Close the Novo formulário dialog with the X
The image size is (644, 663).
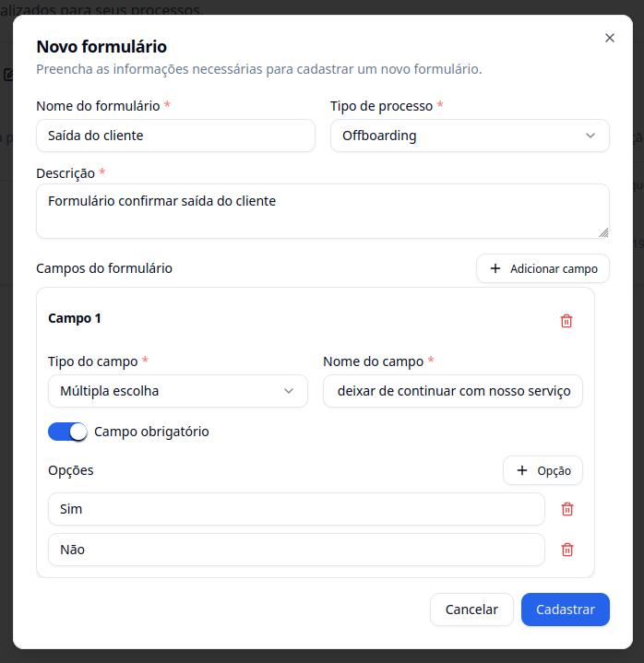(609, 38)
